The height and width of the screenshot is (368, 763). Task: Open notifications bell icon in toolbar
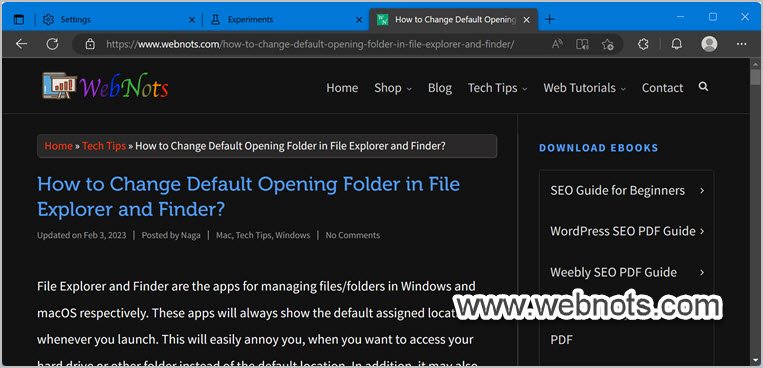coord(676,44)
